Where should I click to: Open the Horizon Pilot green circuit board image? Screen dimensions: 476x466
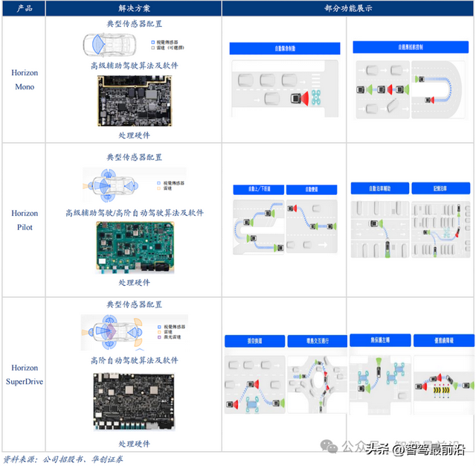[135, 248]
